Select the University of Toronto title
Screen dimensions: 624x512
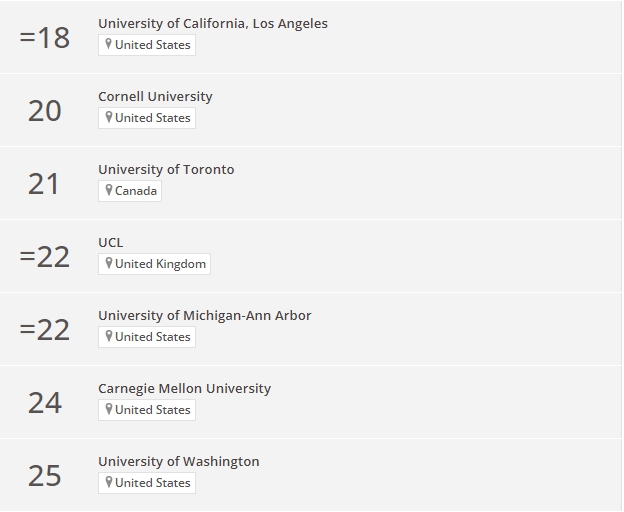coord(166,169)
